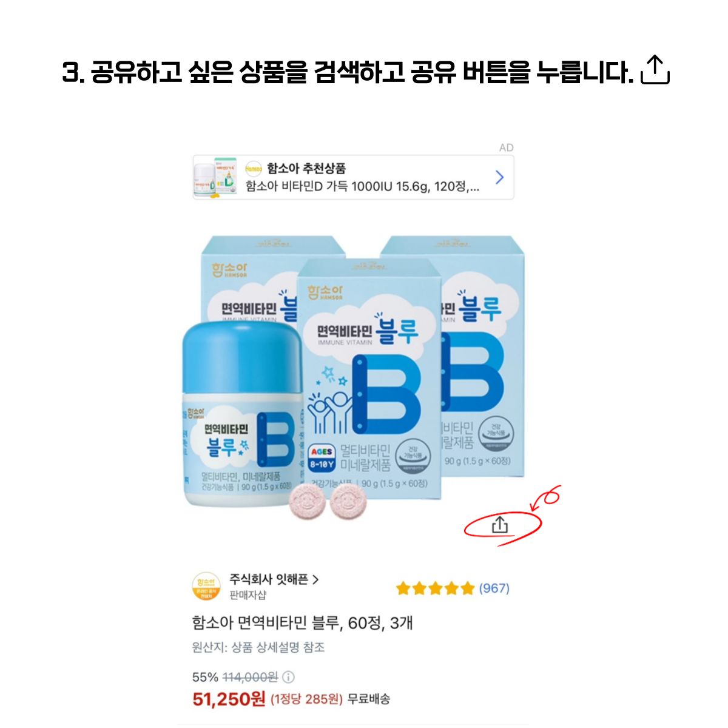Tap the five yellow star rating

pos(435,588)
